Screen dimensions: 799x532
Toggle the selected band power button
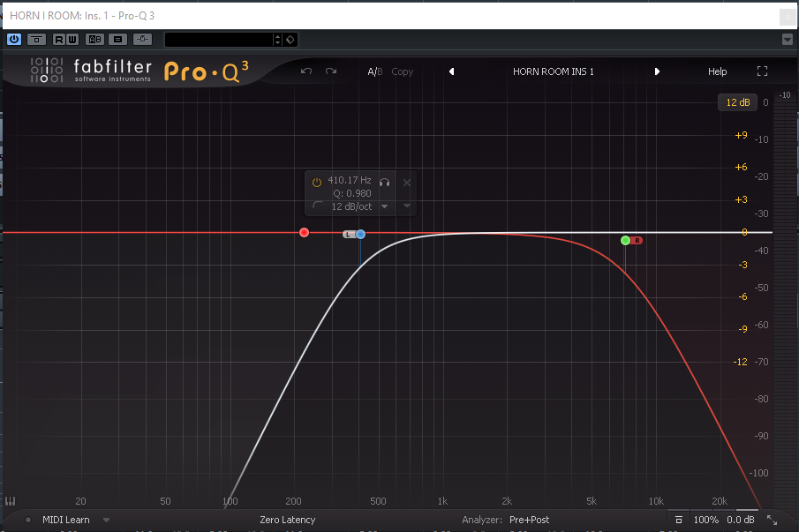pos(317,183)
